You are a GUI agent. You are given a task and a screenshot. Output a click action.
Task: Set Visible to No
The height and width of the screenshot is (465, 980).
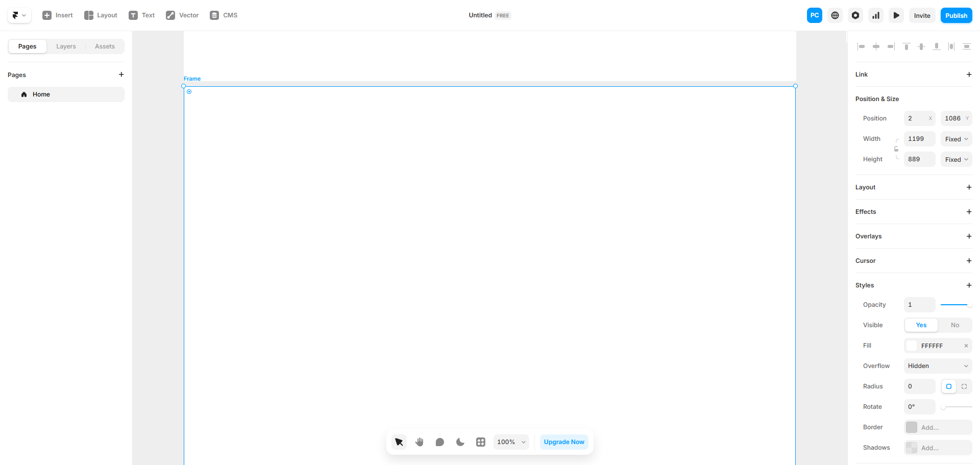[955, 325]
